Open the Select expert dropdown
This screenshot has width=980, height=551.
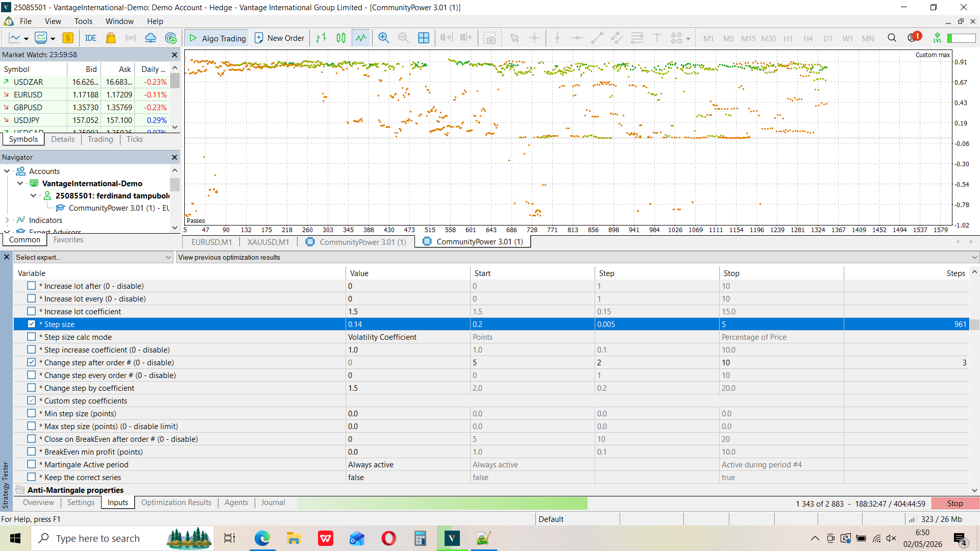[x=93, y=257]
